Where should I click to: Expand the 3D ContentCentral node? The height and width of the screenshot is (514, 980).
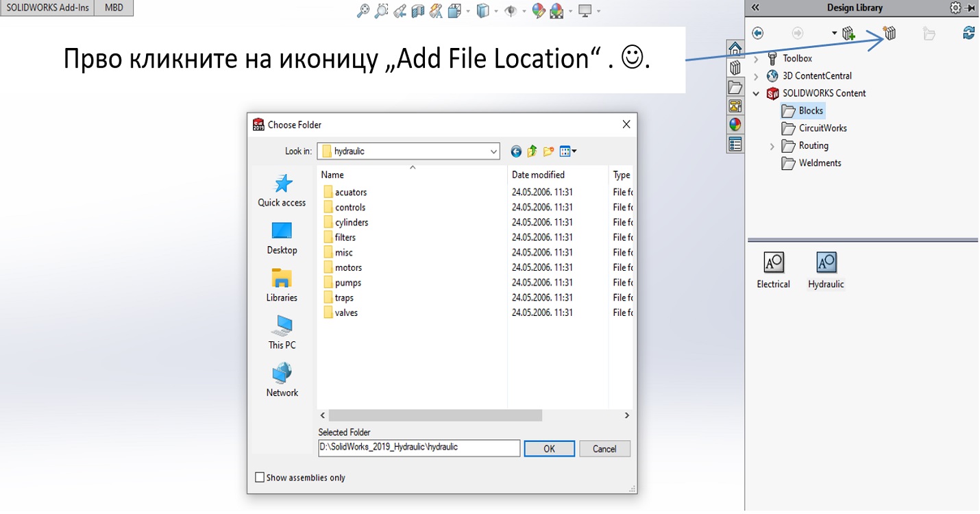(756, 76)
